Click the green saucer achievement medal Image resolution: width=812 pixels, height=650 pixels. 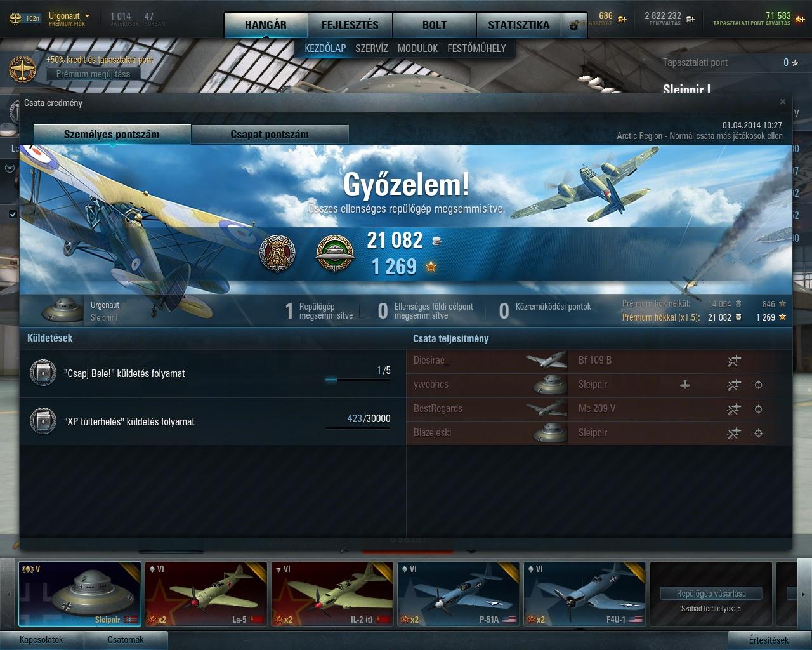pyautogui.click(x=334, y=253)
